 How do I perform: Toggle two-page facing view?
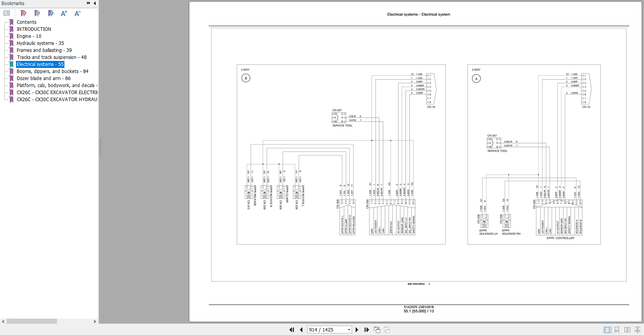[x=627, y=330]
